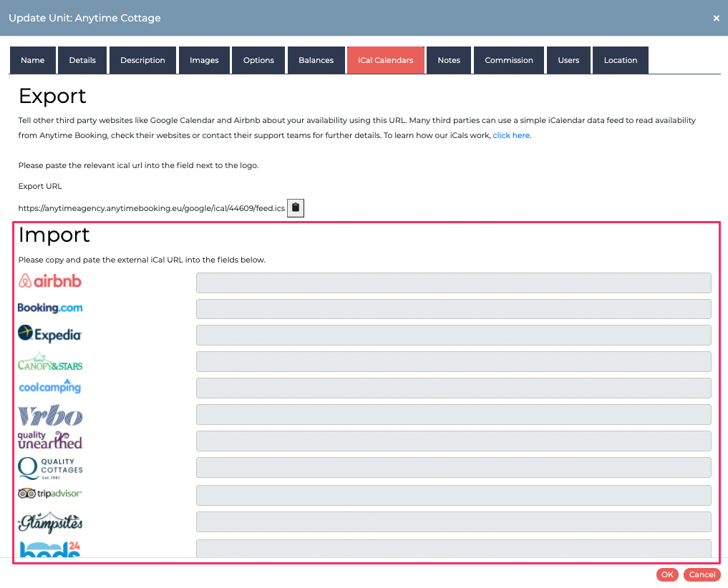Close the Update Unit dialog
Viewport: 728px width, 588px height.
click(x=716, y=18)
